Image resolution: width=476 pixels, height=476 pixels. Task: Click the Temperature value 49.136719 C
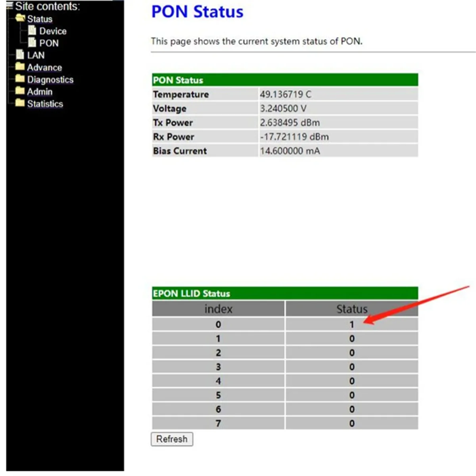286,94
